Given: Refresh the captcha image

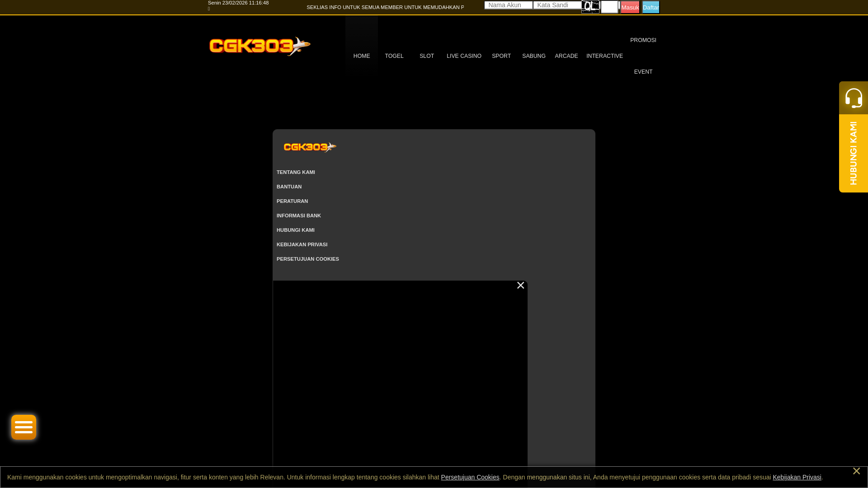Looking at the screenshot, I should tap(590, 7).
